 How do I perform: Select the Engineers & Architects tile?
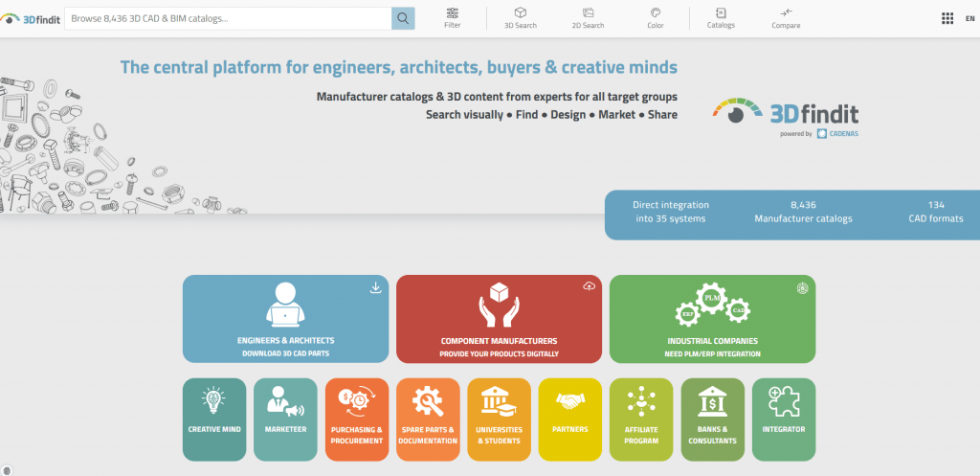[x=285, y=318]
